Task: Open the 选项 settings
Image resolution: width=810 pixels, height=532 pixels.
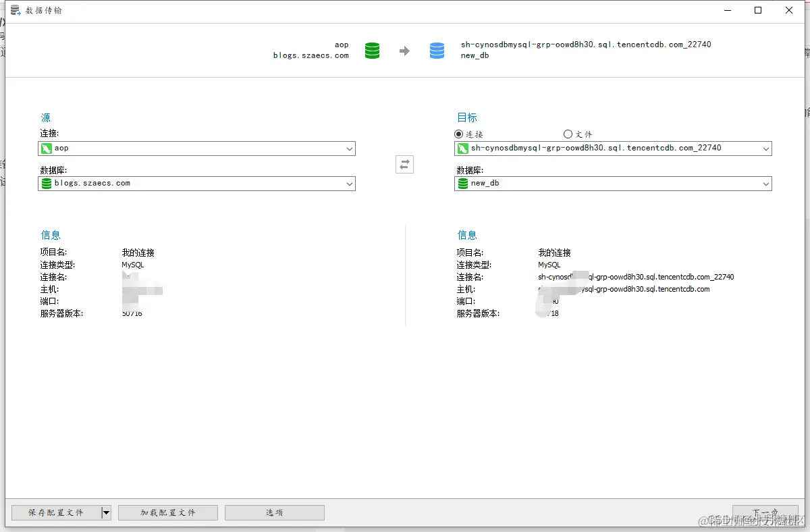Action: [x=274, y=512]
